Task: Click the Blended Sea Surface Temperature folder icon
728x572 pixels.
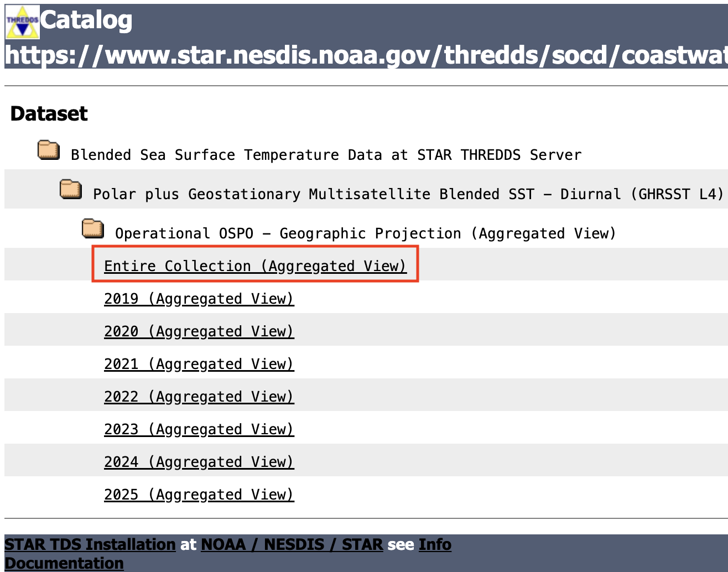Action: point(49,150)
